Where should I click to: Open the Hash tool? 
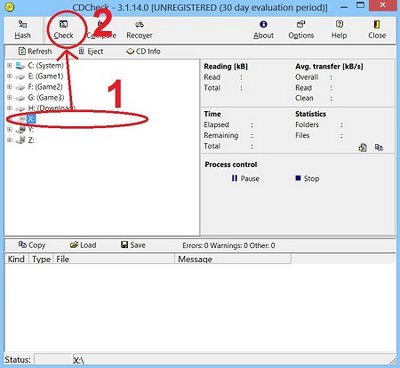pyautogui.click(x=22, y=30)
